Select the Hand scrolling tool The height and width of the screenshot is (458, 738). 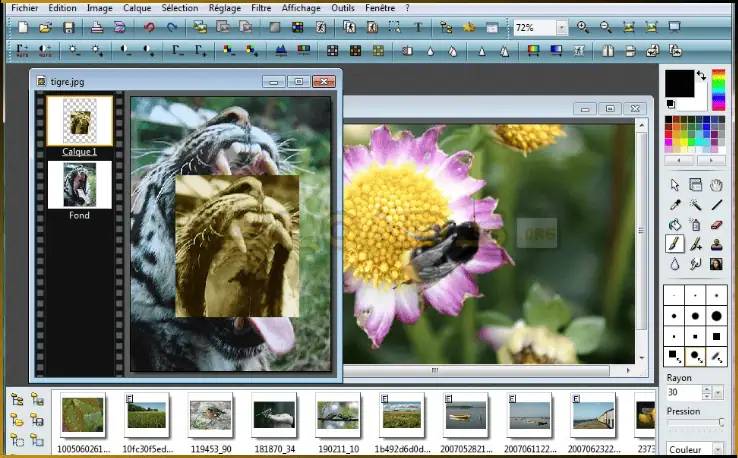tap(716, 185)
